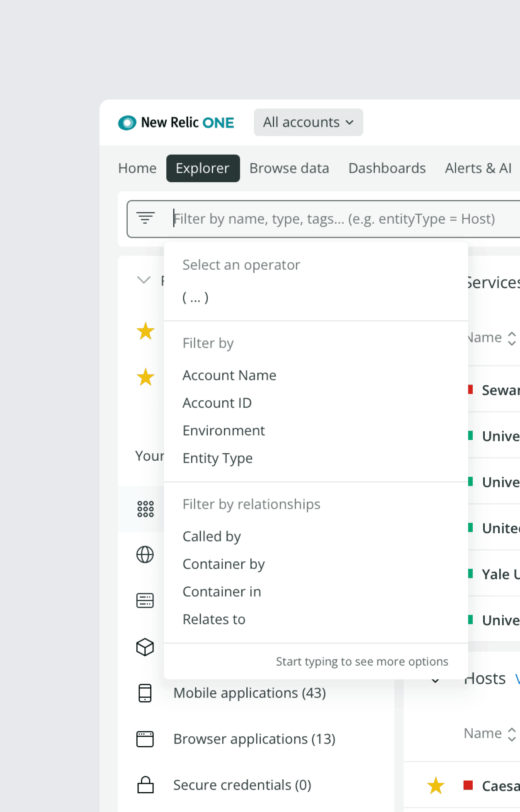Screen dimensions: 520x812
Task: Click the filter lines icon
Action: [x=146, y=218]
